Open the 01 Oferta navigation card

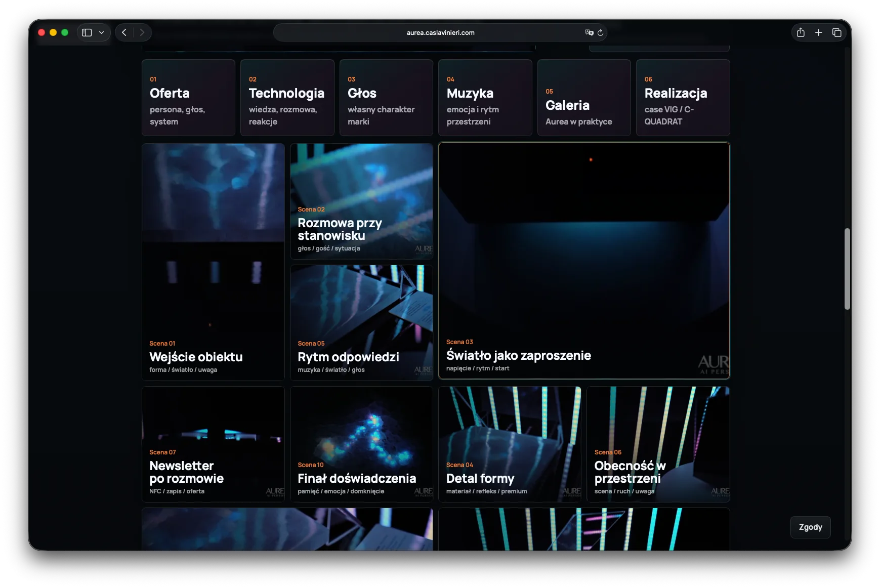click(189, 98)
